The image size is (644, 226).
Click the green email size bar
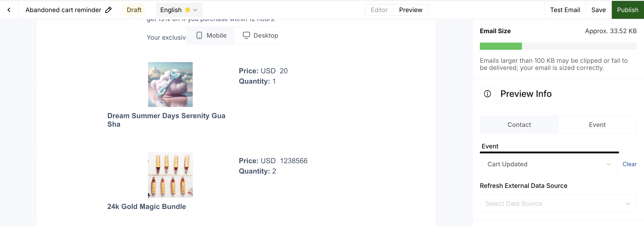(x=500, y=46)
